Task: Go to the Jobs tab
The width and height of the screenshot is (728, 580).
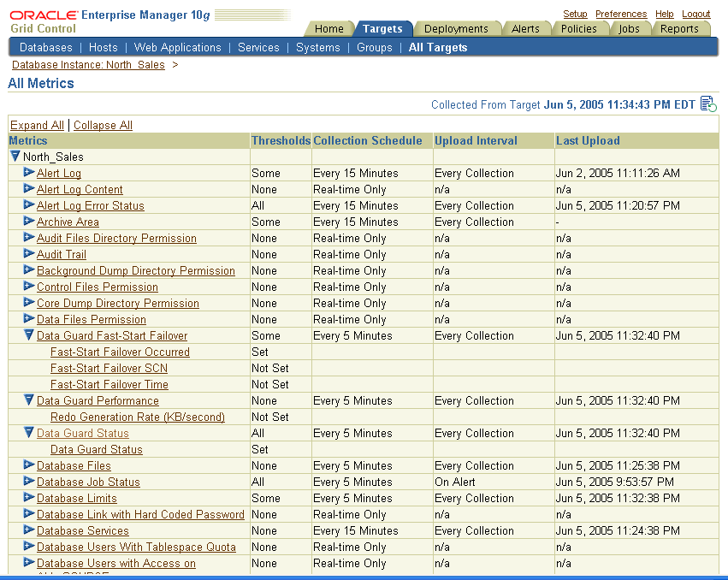Action: pos(629,28)
